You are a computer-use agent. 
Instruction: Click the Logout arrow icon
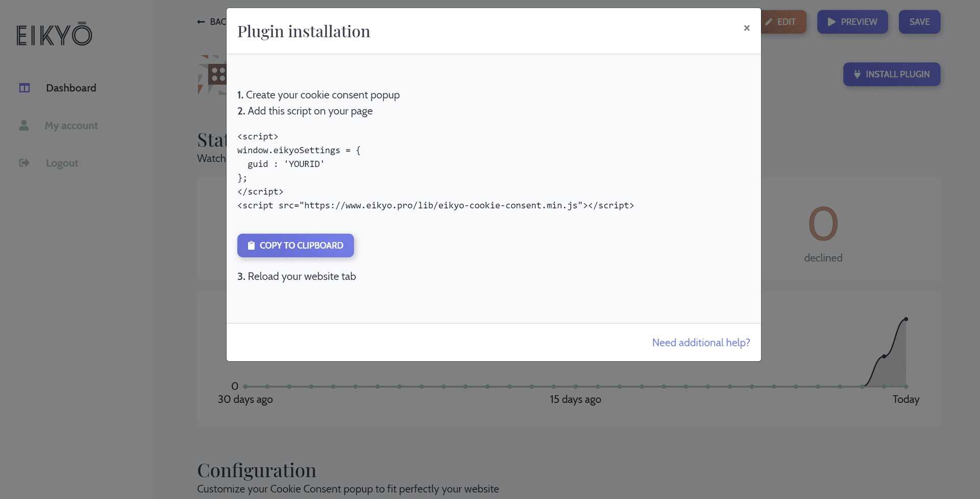coord(24,163)
